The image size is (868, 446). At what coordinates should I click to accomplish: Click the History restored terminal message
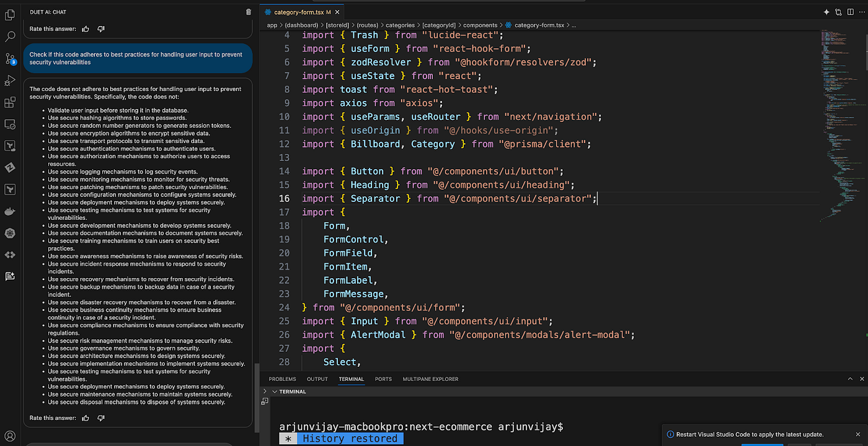pyautogui.click(x=350, y=439)
